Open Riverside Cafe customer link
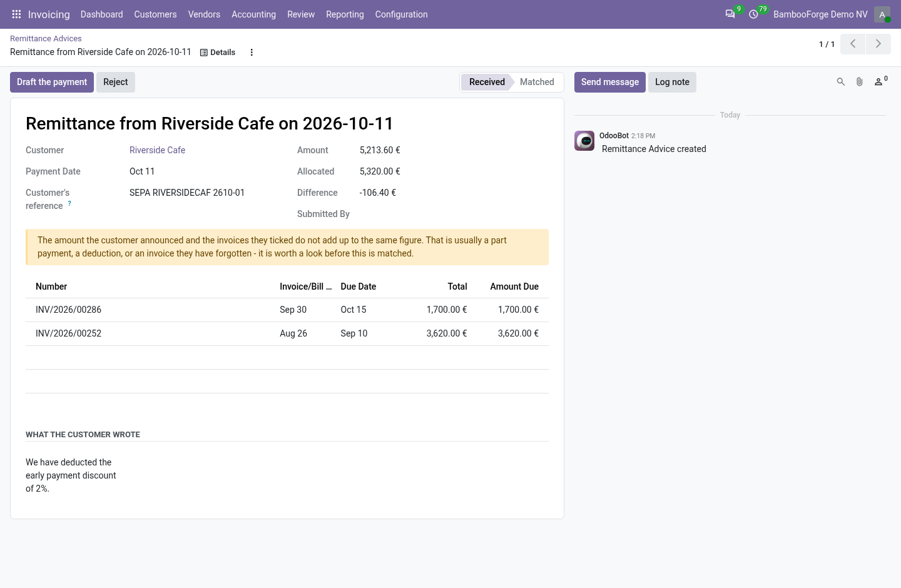The height and width of the screenshot is (588, 901). [x=157, y=150]
